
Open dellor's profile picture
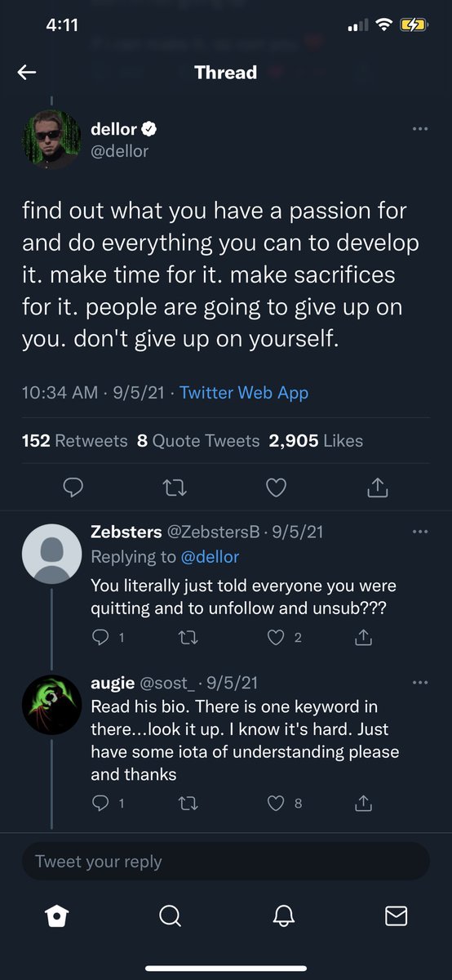[x=52, y=139]
